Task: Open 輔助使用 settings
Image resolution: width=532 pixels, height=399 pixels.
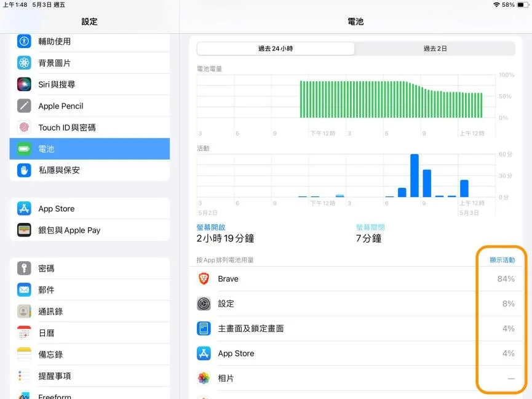Action: [x=90, y=41]
